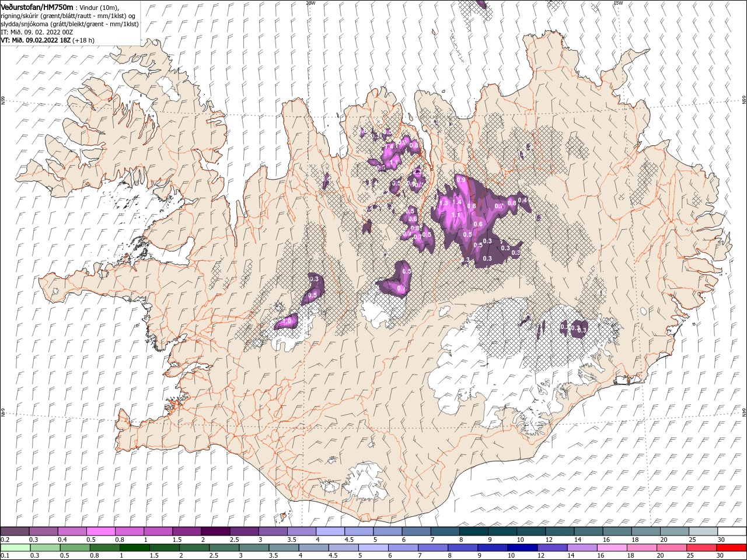Click the 1.0 snowfall value on the map
This screenshot has height=560, width=747.
coord(287,321)
